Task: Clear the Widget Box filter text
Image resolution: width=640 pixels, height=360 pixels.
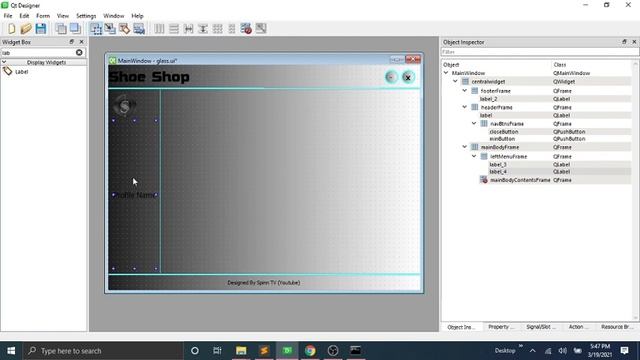Action: click(x=79, y=52)
